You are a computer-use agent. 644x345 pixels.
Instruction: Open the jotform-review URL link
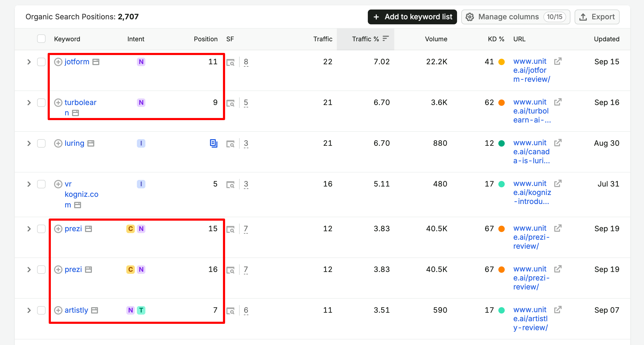(532, 70)
